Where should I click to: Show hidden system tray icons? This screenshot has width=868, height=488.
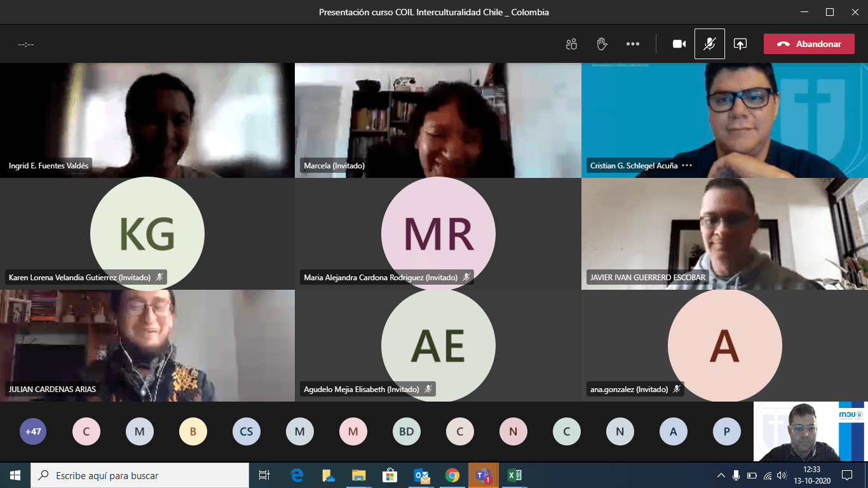(x=721, y=475)
